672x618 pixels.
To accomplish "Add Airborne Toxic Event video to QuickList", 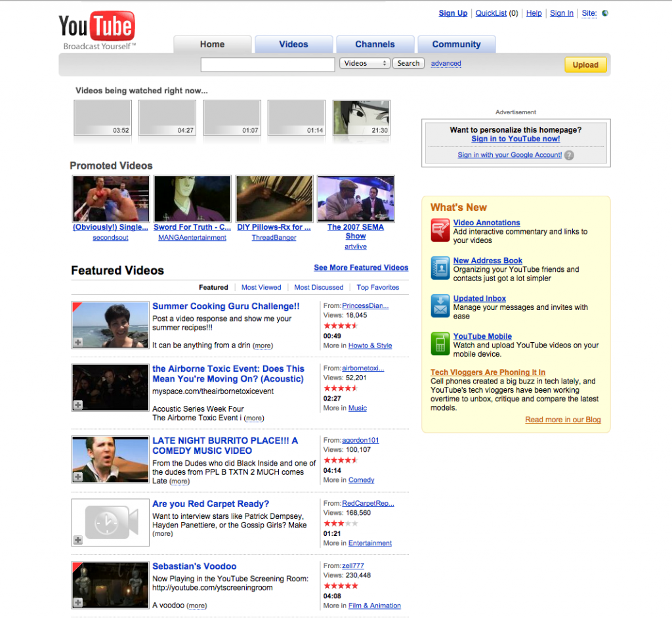I will [x=77, y=405].
